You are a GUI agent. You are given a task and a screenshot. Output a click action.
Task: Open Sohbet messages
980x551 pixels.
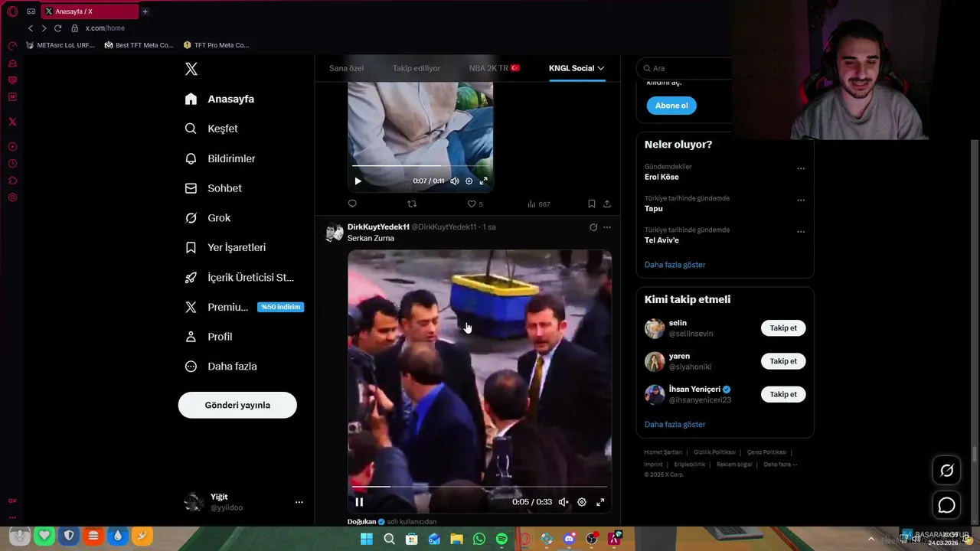click(214, 188)
